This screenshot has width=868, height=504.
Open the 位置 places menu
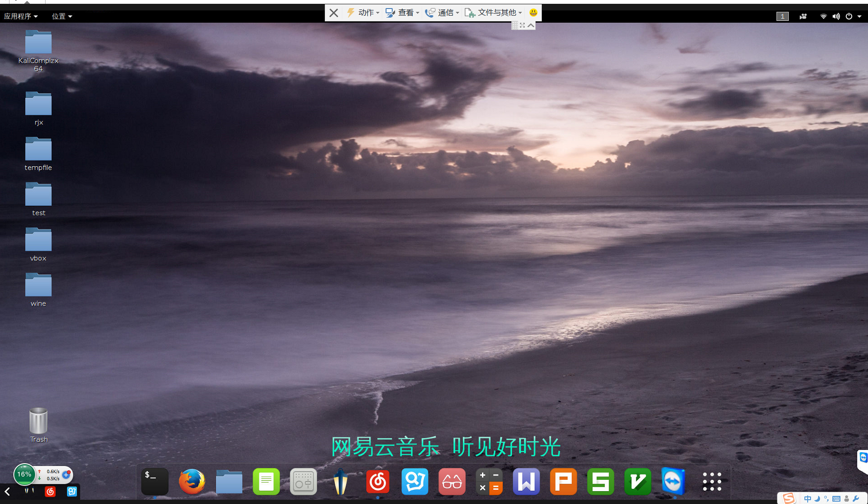click(62, 16)
